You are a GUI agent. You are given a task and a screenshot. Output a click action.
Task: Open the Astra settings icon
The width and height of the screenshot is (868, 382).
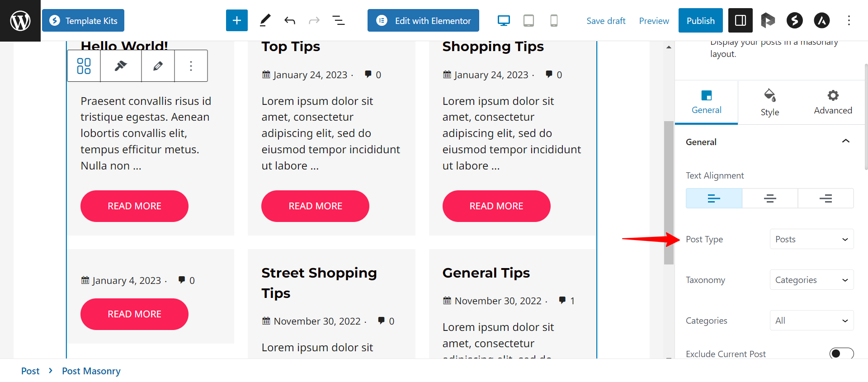click(822, 20)
